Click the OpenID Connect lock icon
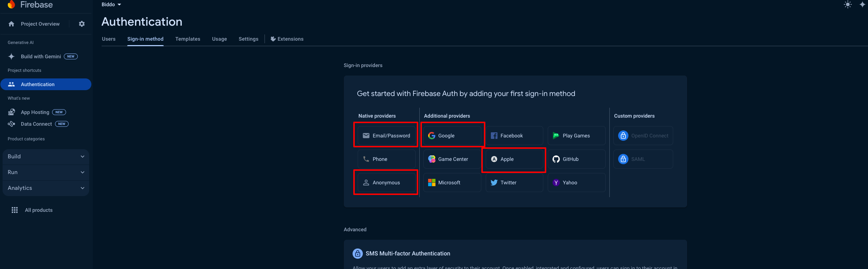The image size is (868, 269). pyautogui.click(x=623, y=136)
